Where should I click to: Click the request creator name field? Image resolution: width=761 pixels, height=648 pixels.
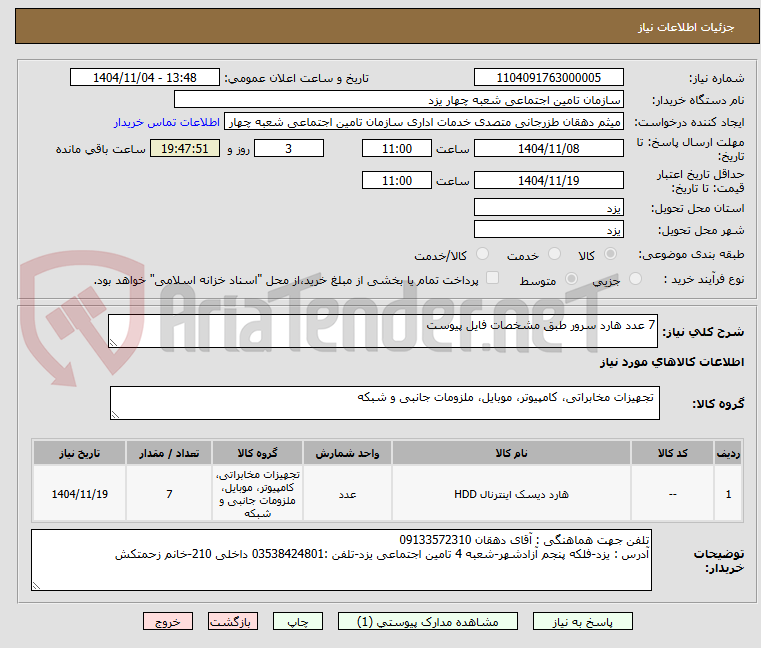(x=424, y=122)
